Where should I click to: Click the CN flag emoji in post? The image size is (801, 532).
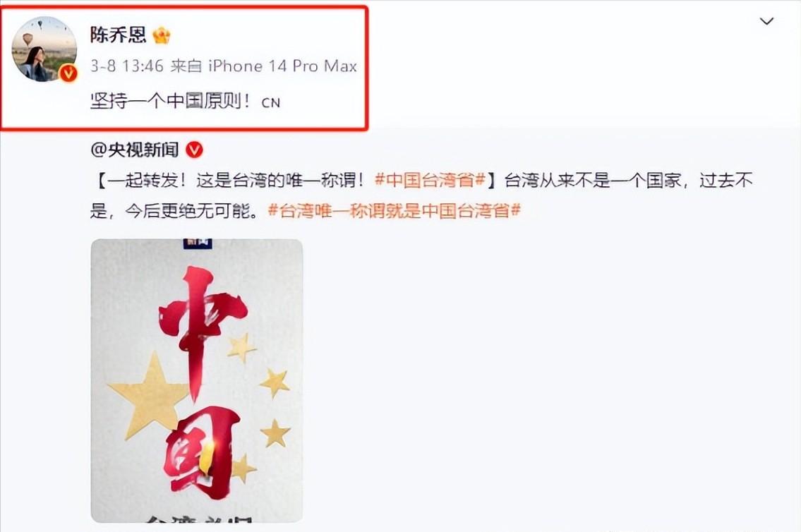(271, 103)
